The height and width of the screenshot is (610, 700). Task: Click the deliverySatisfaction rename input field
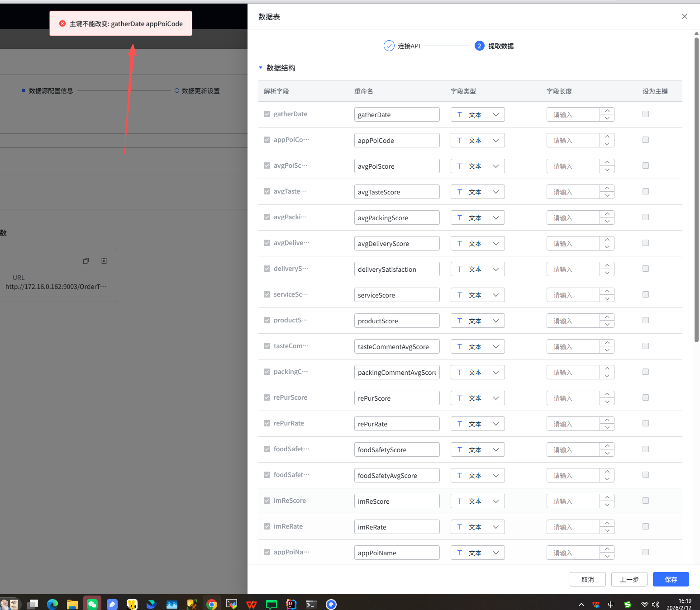[396, 270]
